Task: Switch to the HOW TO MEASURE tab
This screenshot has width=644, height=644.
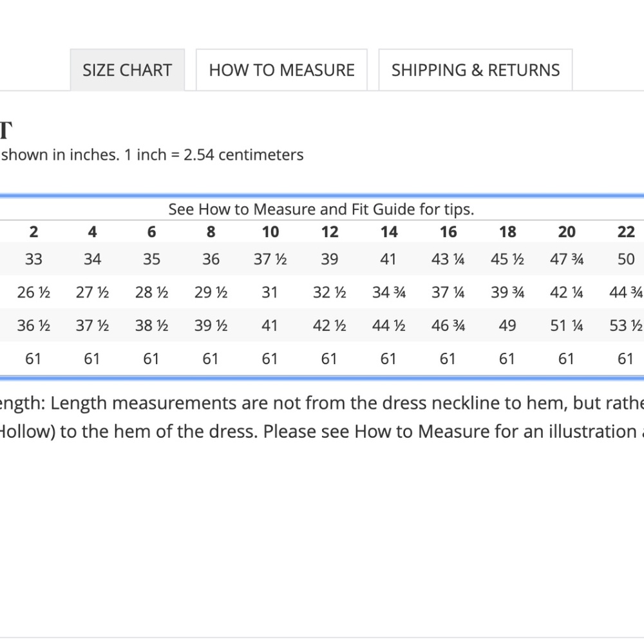Action: coord(281,70)
